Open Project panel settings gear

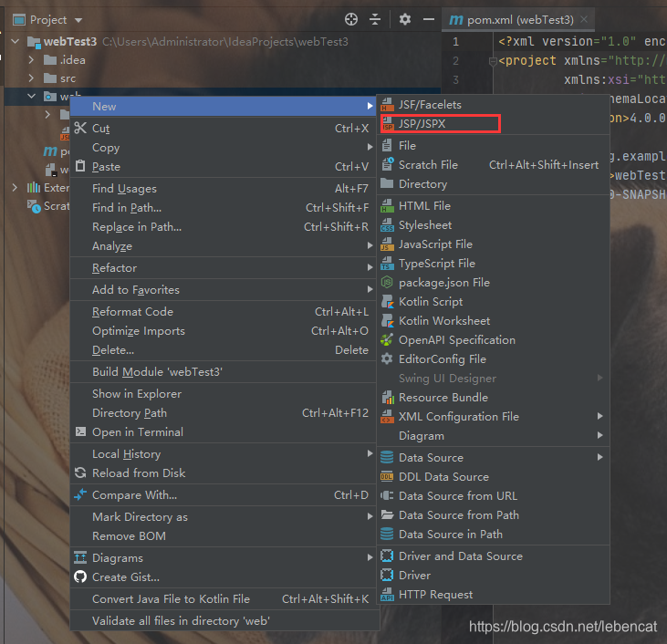click(x=405, y=19)
